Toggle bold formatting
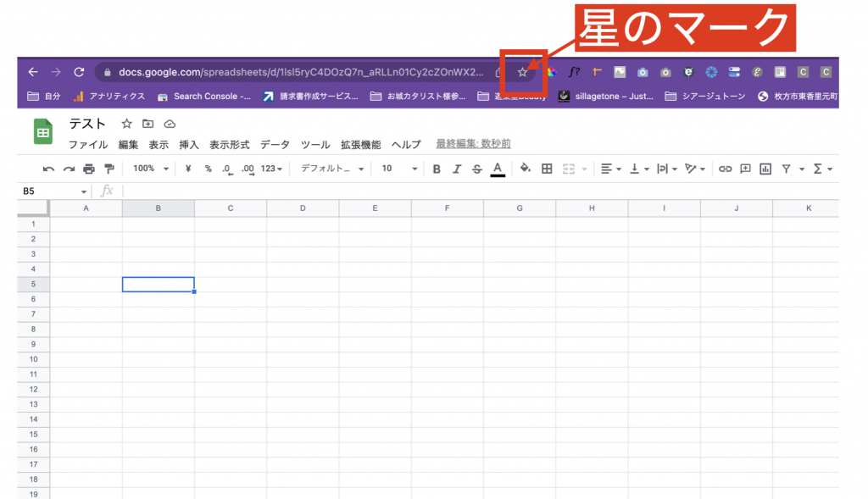The image size is (868, 499). (437, 169)
